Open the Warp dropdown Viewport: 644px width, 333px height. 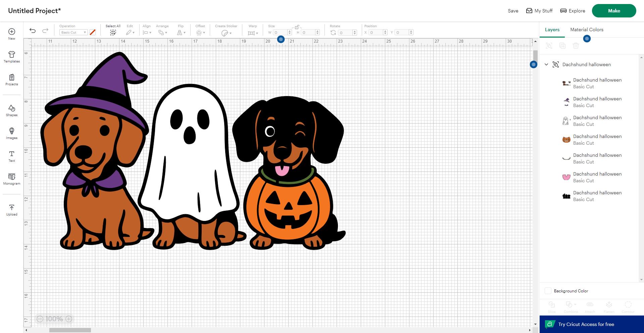(253, 33)
